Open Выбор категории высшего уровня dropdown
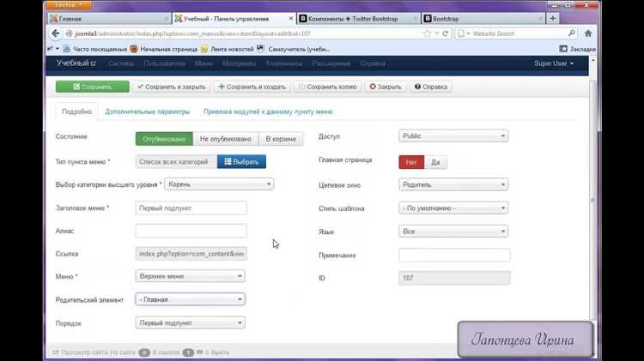The width and height of the screenshot is (644, 361). [219, 184]
